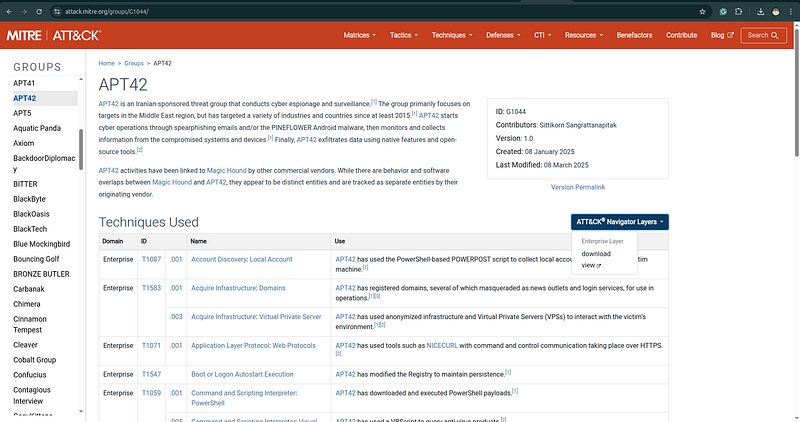800x422 pixels.
Task: Select Confucius in sidebar
Action: coord(30,375)
